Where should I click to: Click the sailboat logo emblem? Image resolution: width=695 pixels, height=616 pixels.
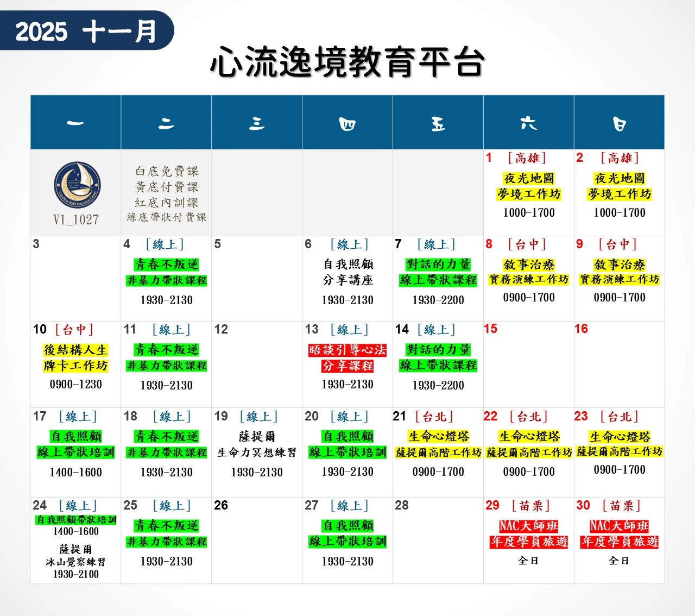pyautogui.click(x=77, y=185)
